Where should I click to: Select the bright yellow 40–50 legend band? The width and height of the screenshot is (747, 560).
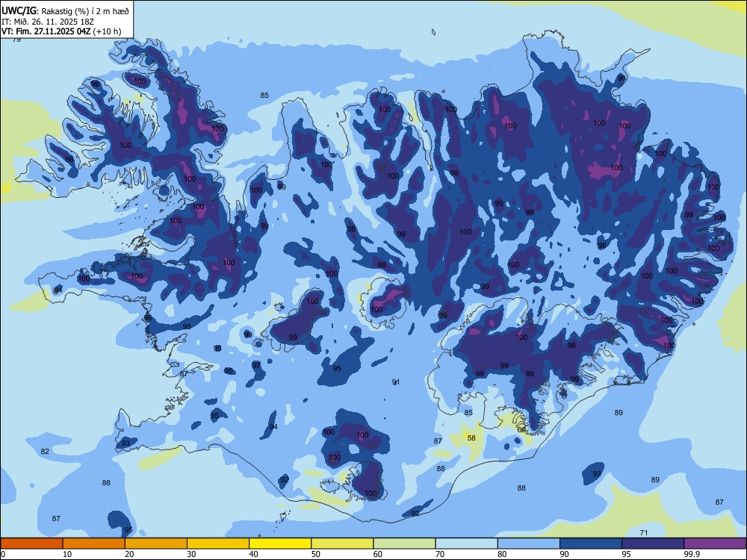280,544
